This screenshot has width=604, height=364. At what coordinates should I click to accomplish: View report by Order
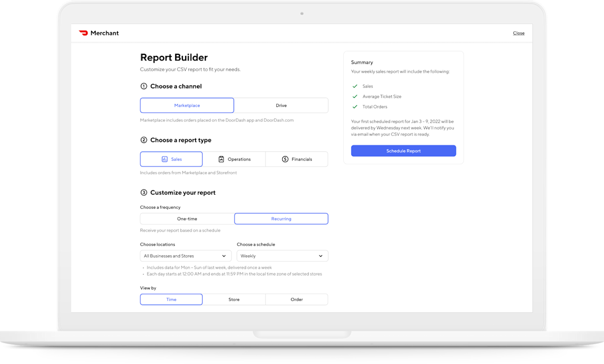296,300
